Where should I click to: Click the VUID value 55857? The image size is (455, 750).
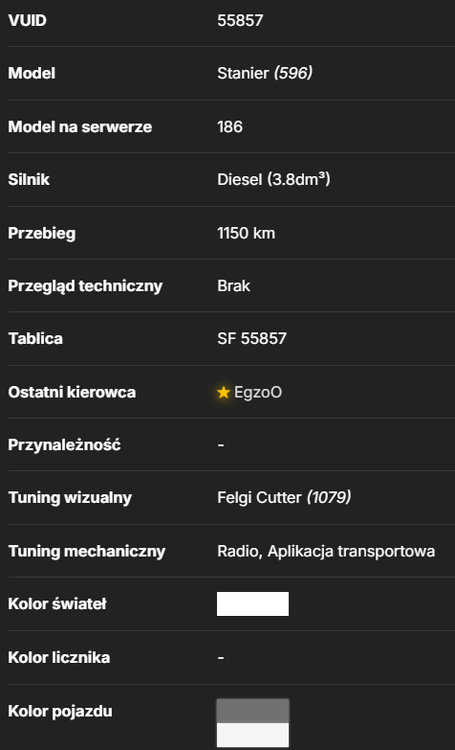pos(240,21)
